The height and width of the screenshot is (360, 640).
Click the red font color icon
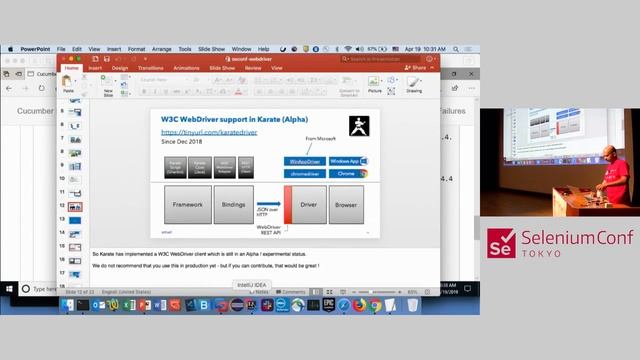click(x=238, y=92)
